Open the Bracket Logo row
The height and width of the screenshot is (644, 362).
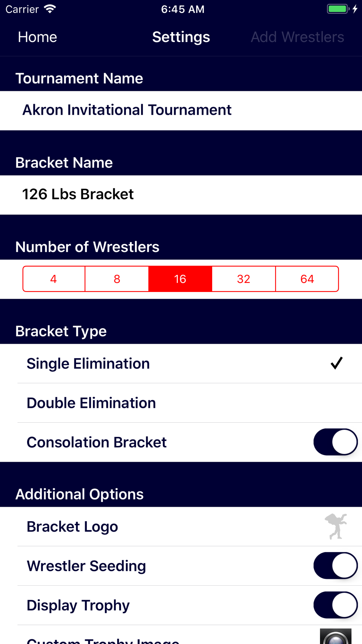tap(181, 526)
